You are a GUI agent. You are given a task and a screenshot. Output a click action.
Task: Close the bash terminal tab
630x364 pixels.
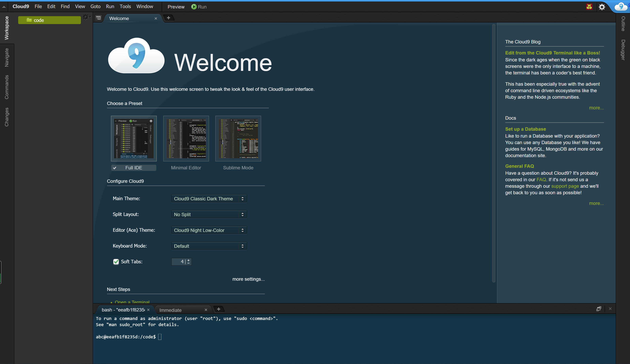148,310
